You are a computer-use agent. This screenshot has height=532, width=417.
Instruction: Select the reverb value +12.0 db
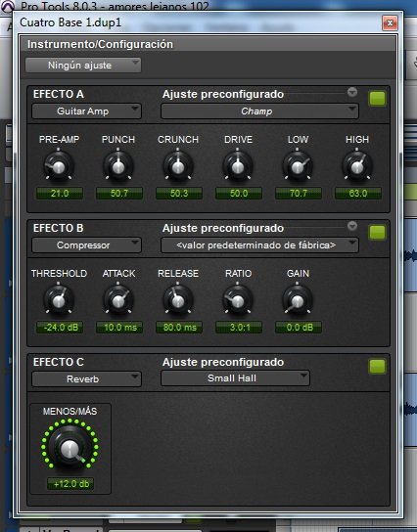click(x=70, y=483)
